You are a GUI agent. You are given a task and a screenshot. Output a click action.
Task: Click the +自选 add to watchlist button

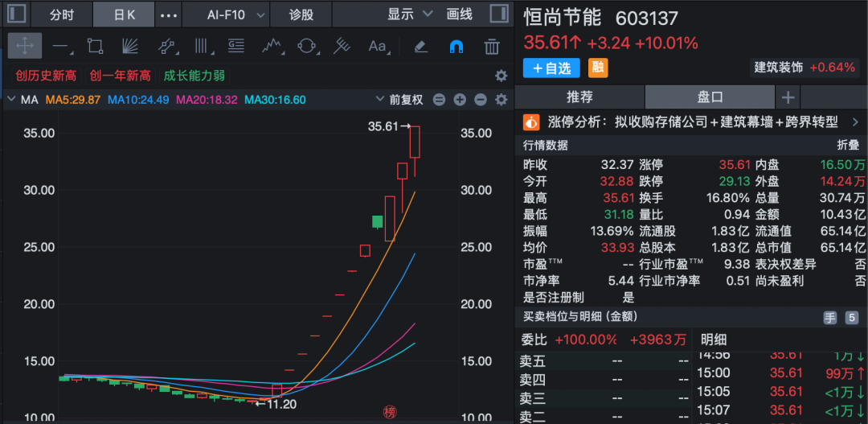[551, 68]
